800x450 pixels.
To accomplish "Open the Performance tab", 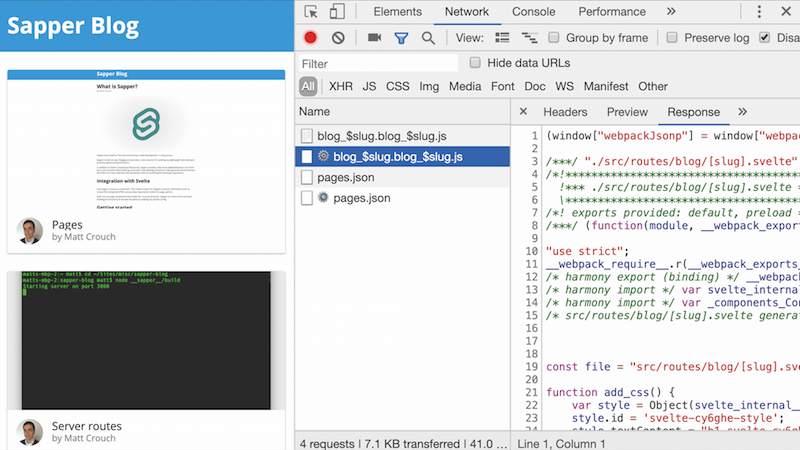I will [x=612, y=12].
